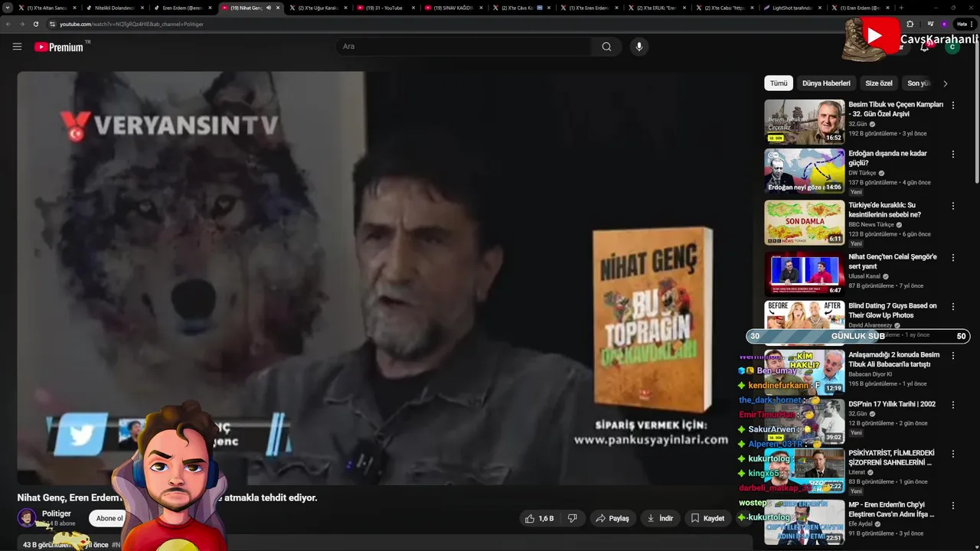Click the search magnifier button

[x=606, y=47]
